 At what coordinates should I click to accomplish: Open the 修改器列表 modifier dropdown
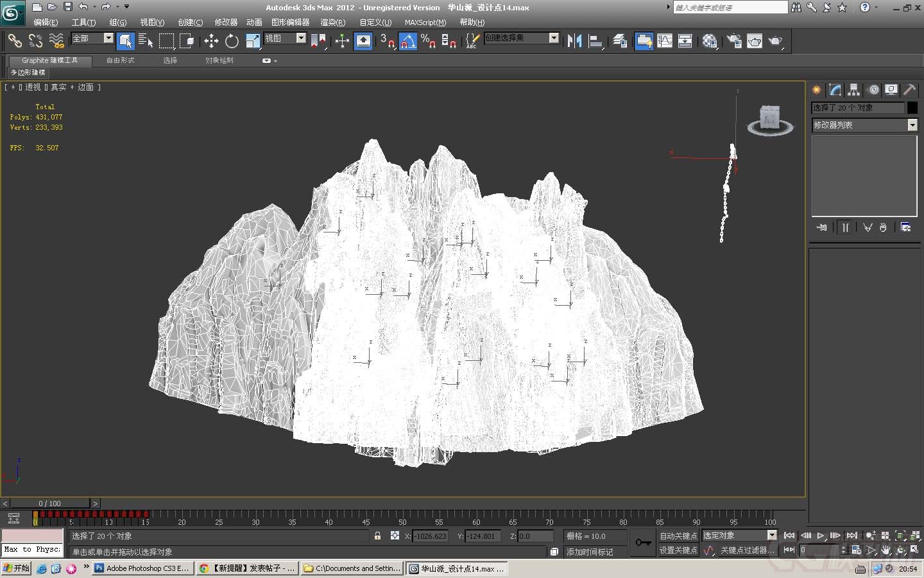click(911, 125)
